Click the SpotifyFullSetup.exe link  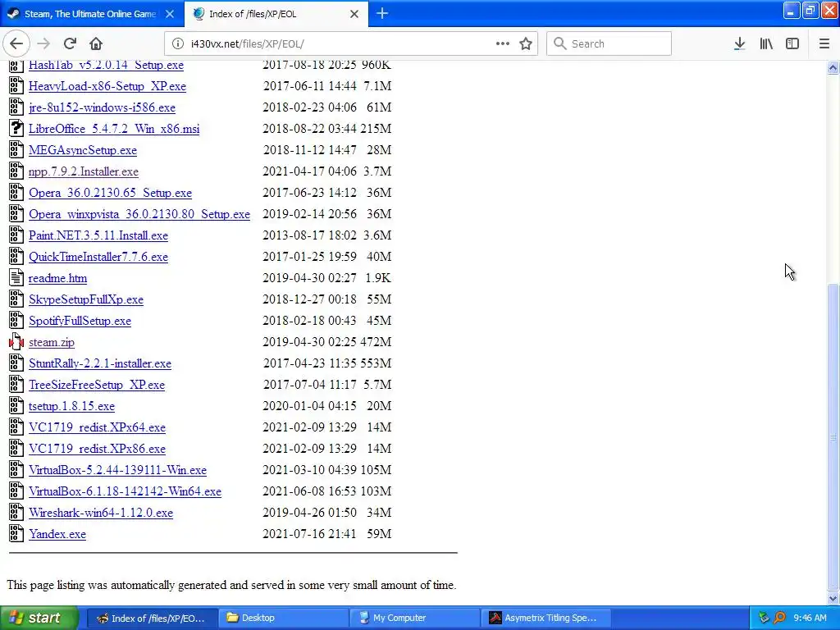pos(80,321)
